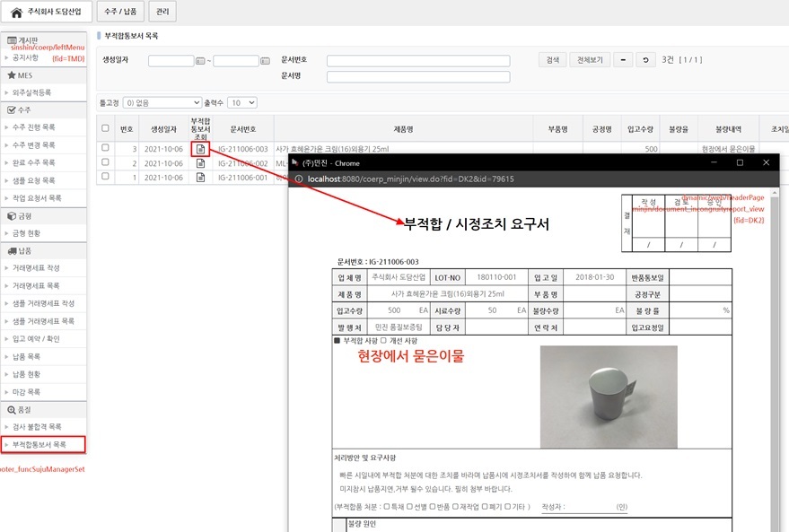Click the refresh arrow button
The height and width of the screenshot is (532, 789).
coord(645,60)
